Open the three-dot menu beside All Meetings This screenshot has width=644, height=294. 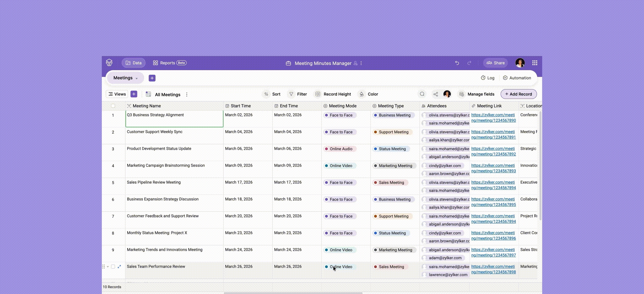[187, 95]
